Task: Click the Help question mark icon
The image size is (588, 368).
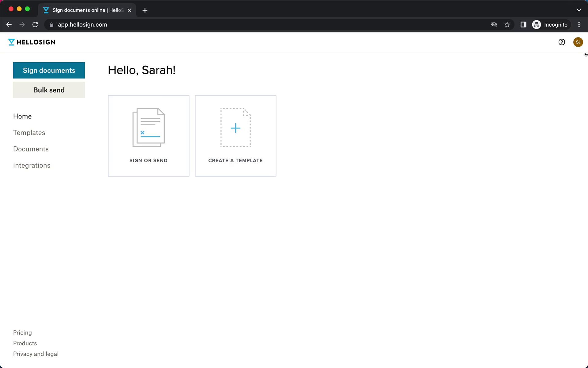Action: coord(561,41)
